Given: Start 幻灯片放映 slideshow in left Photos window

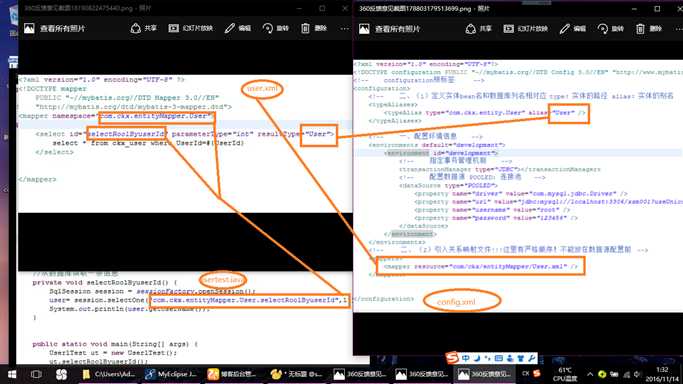Looking at the screenshot, I should tap(191, 28).
